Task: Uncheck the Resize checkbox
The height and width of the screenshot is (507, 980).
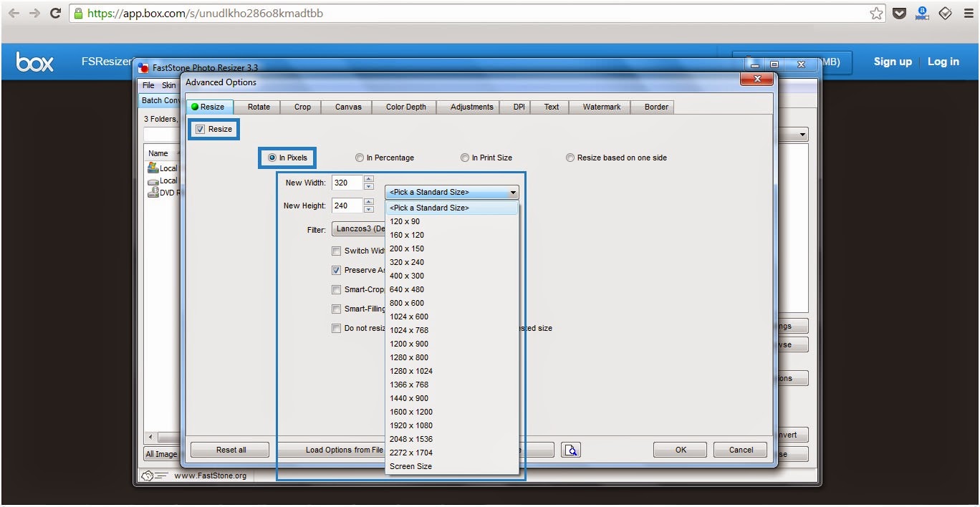Action: coord(201,130)
